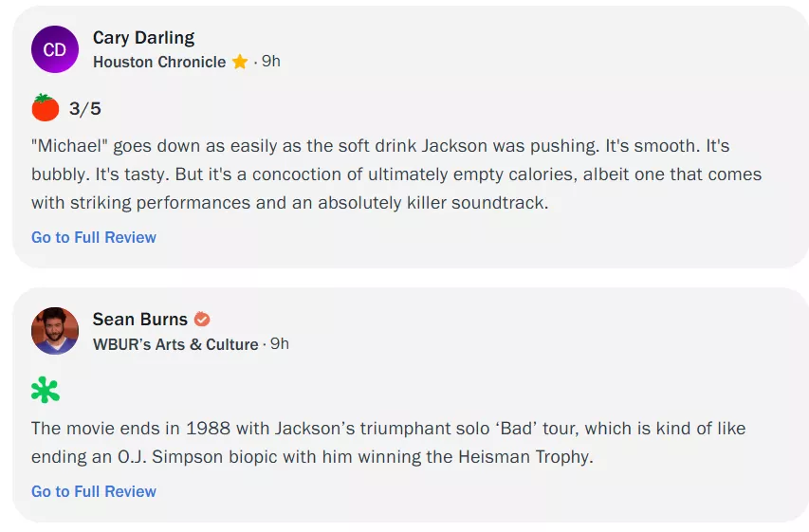Open Cary Darling's critic name link
The image size is (809, 532).
click(x=143, y=38)
